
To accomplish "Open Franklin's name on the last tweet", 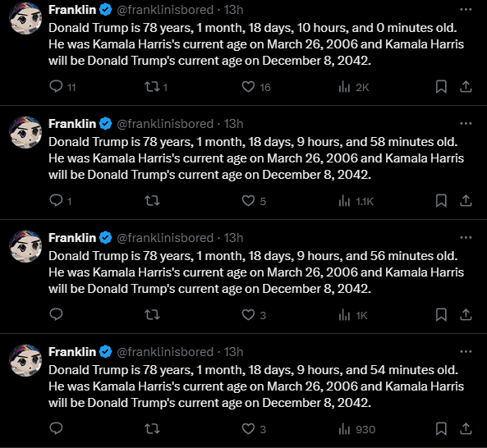I will (x=72, y=352).
